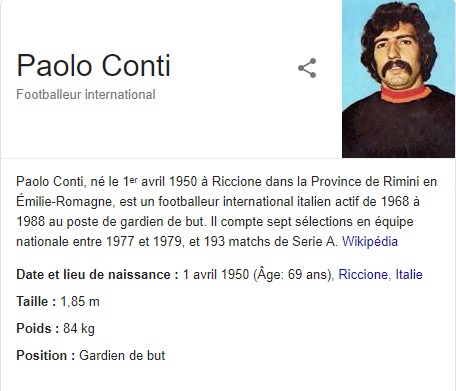Click the 1,85 m height value
The width and height of the screenshot is (456, 391).
[80, 302]
